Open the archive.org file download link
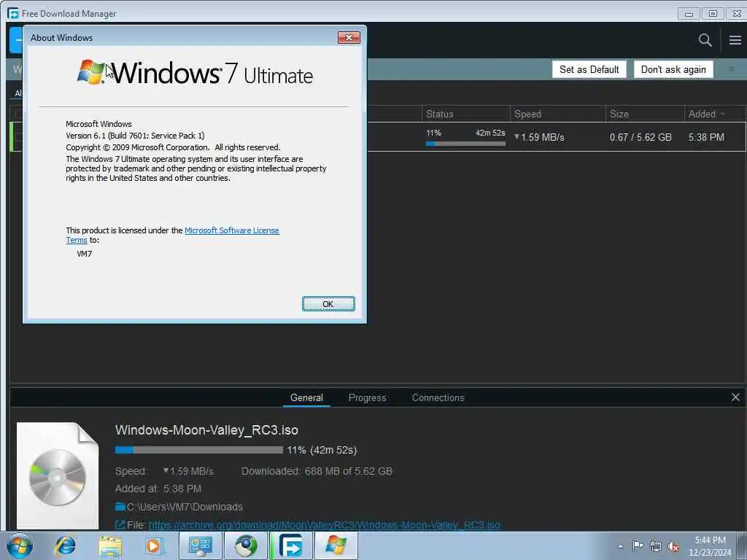The width and height of the screenshot is (747, 560). (325, 525)
